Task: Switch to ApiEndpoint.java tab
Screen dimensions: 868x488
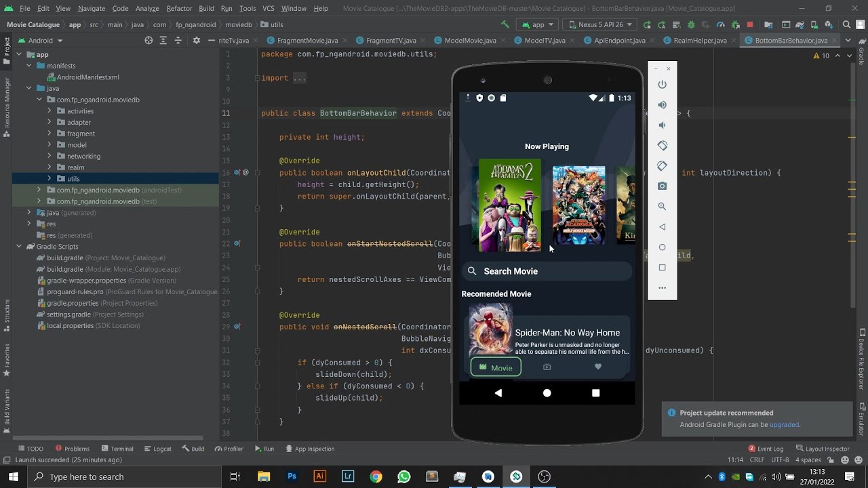Action: (619, 40)
